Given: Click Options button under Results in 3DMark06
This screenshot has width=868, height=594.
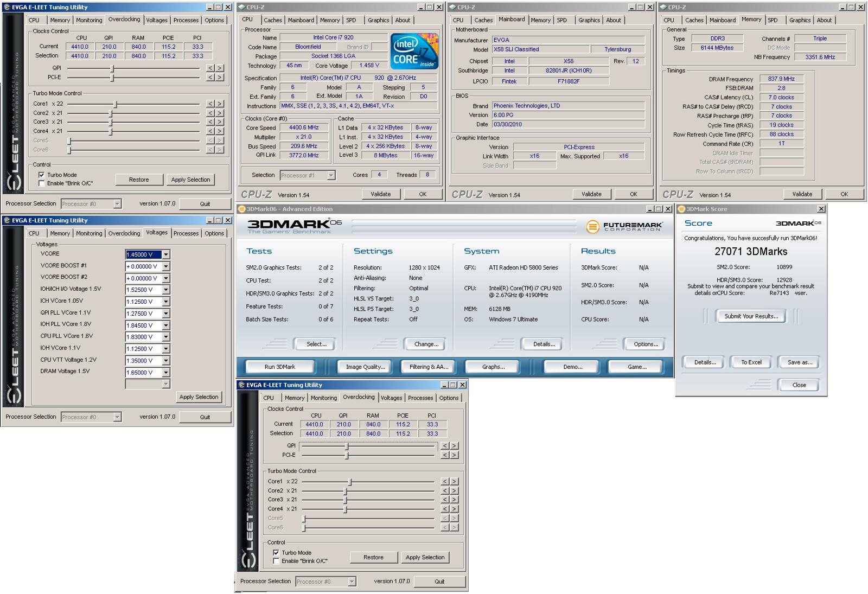Looking at the screenshot, I should 646,344.
